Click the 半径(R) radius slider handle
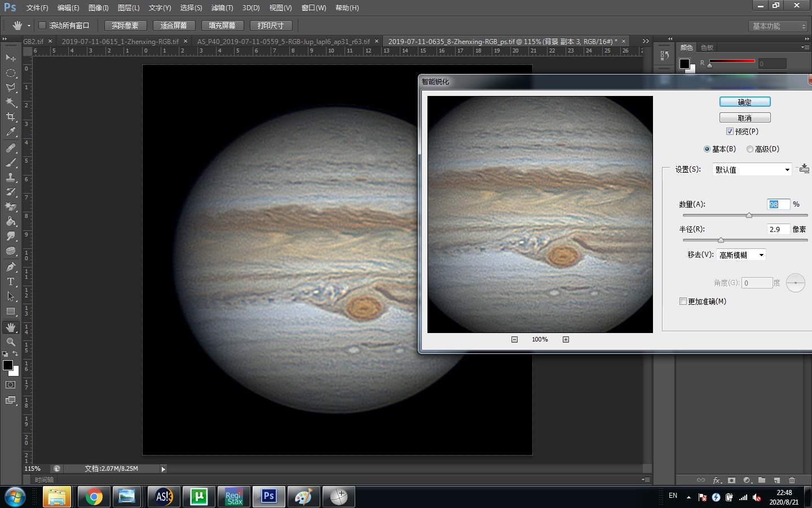The width and height of the screenshot is (812, 508). [x=721, y=240]
